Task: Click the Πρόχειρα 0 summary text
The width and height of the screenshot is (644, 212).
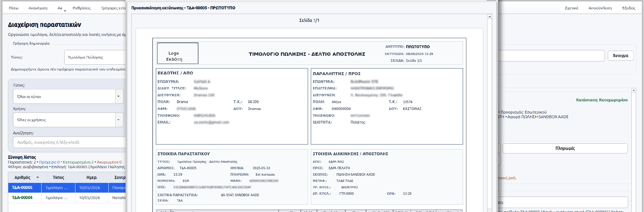Action: (x=50, y=162)
